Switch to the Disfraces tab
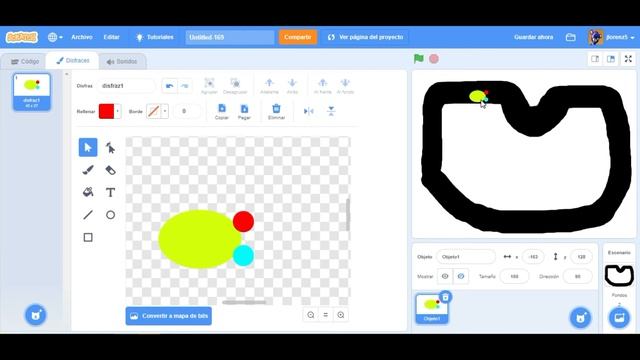 point(72,60)
